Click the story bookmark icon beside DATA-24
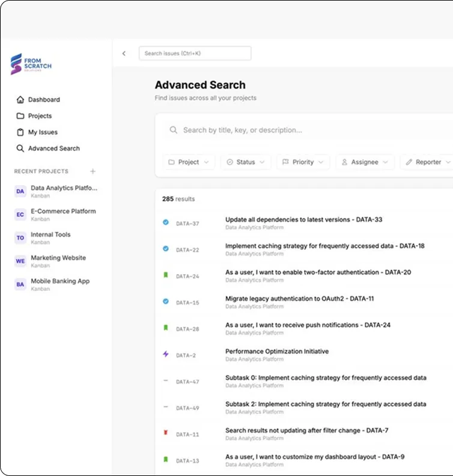Viewport: 453px width, 476px height. (166, 275)
